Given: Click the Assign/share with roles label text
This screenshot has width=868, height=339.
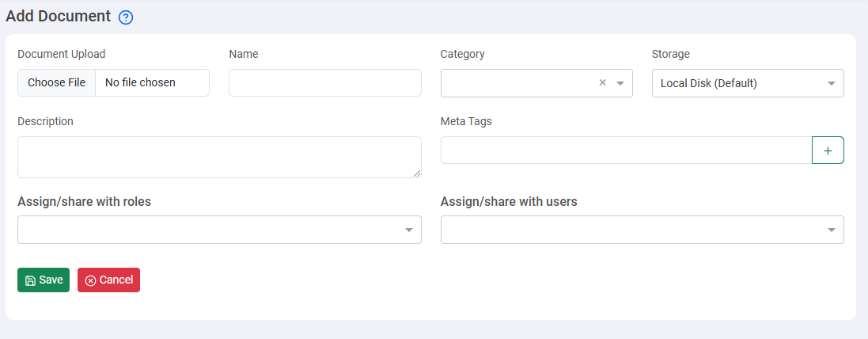Looking at the screenshot, I should pyautogui.click(x=84, y=201).
